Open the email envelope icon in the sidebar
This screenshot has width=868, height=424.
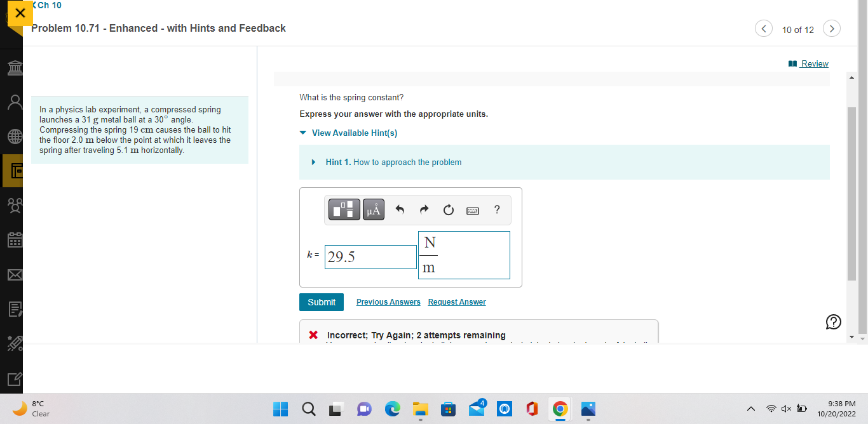point(14,275)
